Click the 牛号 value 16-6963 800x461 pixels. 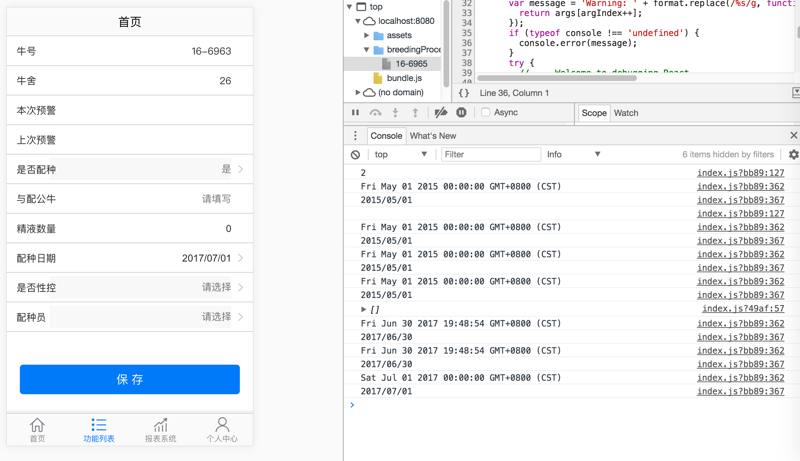click(211, 51)
